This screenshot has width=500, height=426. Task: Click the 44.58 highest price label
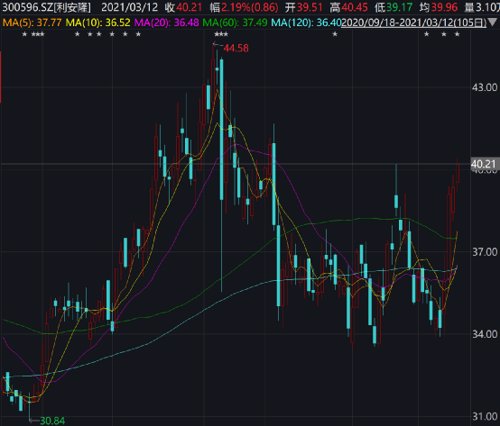tap(236, 48)
